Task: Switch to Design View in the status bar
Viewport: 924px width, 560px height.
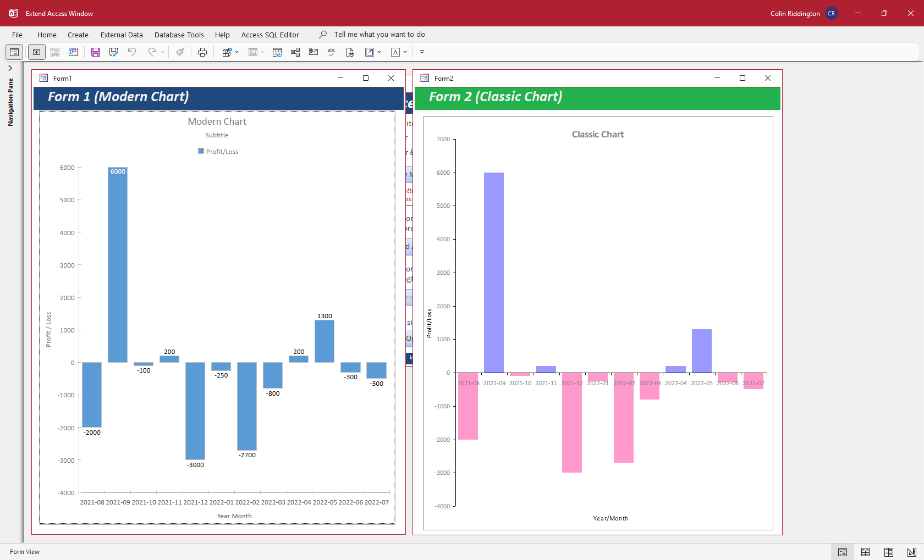Action: (912, 552)
